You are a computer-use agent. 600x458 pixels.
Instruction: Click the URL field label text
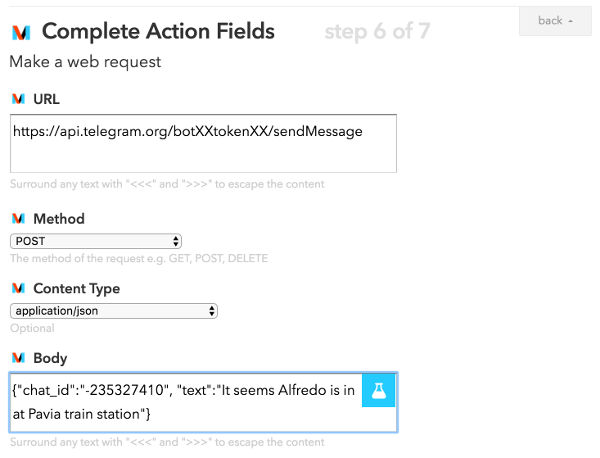pos(46,99)
